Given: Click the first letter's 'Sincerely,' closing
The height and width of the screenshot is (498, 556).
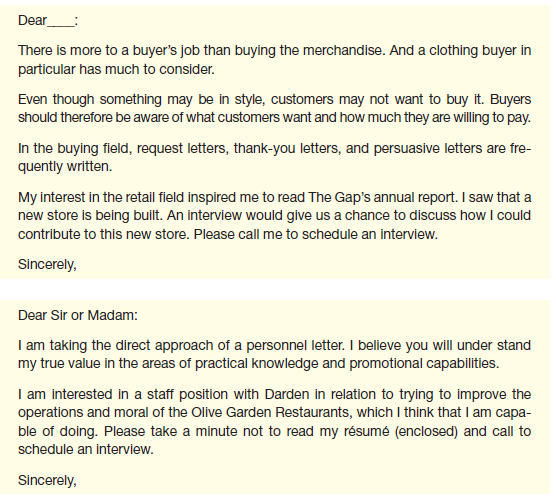Looking at the screenshot, I should tap(47, 265).
